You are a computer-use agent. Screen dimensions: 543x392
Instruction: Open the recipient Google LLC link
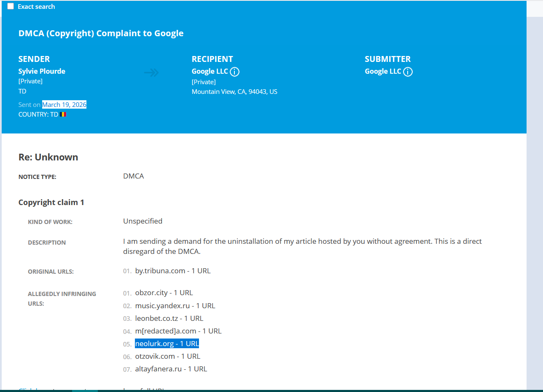pos(210,71)
